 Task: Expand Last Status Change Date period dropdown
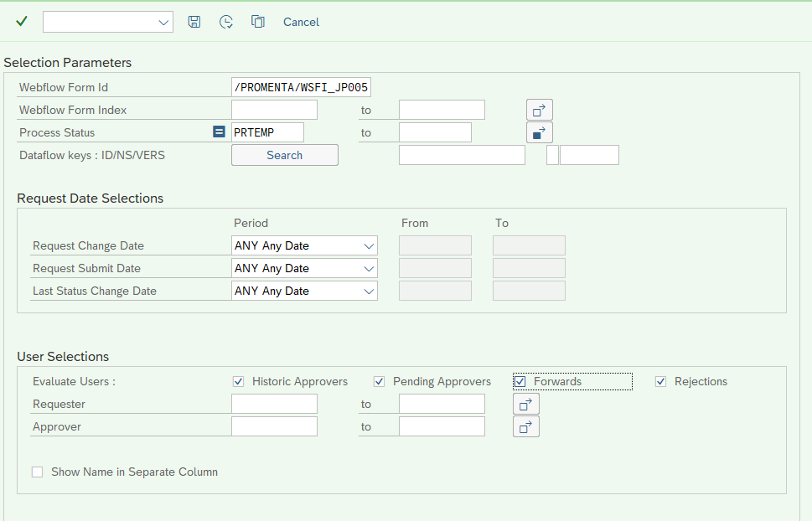click(369, 291)
